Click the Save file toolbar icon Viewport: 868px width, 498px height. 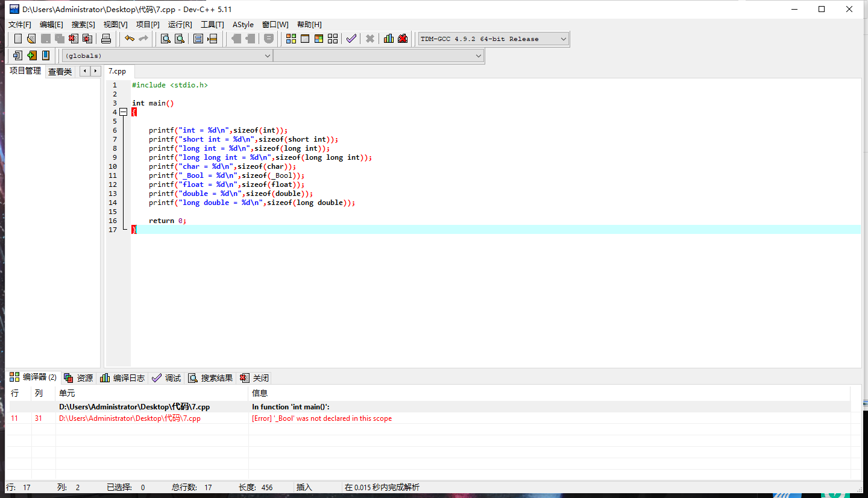pos(46,39)
